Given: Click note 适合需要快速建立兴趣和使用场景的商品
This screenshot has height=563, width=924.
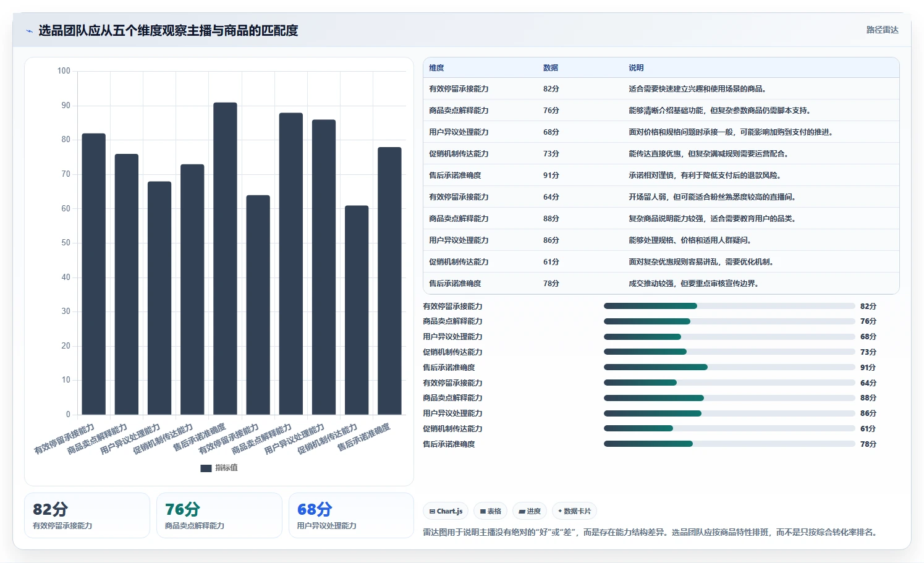Looking at the screenshot, I should point(697,89).
